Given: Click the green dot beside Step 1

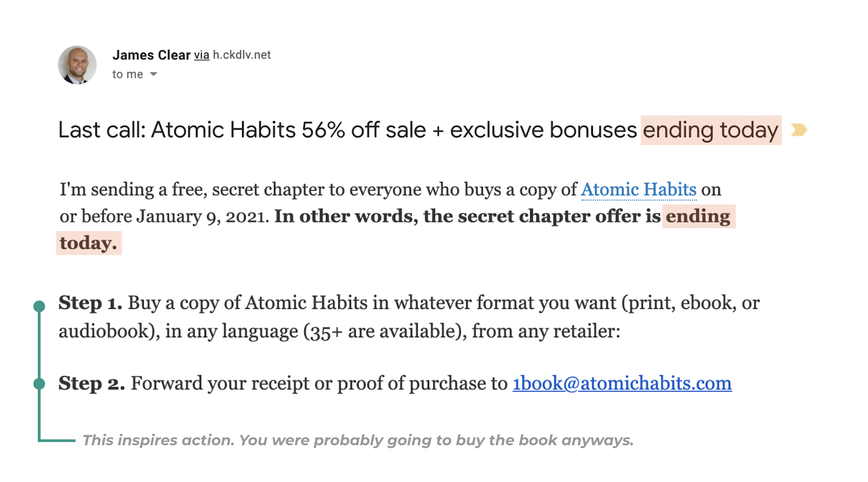Looking at the screenshot, I should click(x=39, y=306).
